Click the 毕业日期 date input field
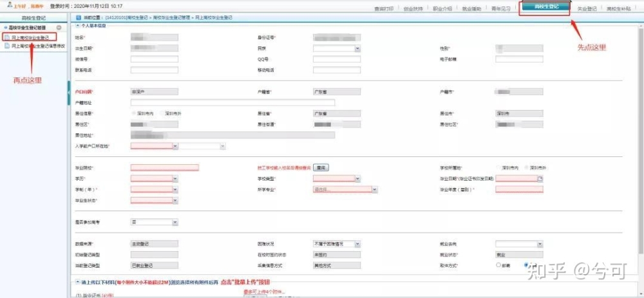Viewport: 644px width, 298px height. (516, 178)
